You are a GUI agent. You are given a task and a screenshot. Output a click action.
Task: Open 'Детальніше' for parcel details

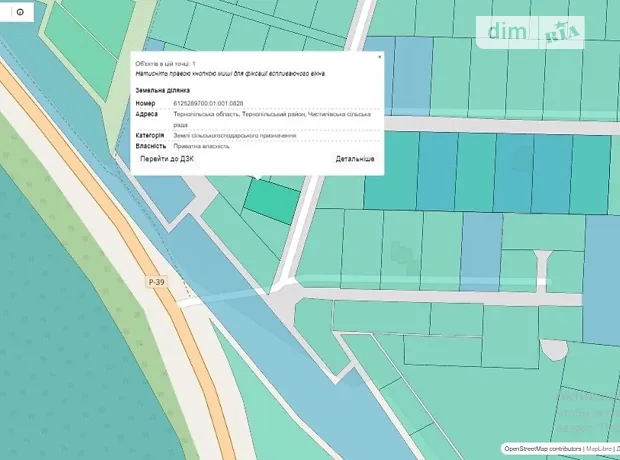(x=355, y=159)
